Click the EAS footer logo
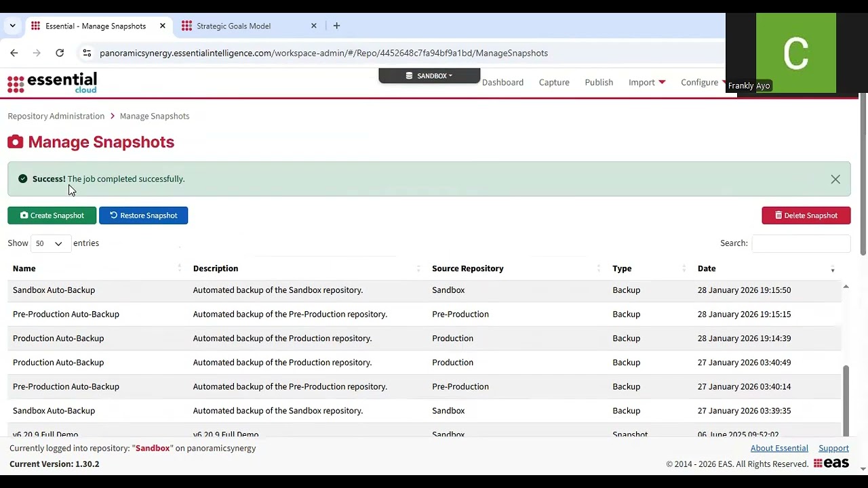Viewport: 868px width, 488px height. [x=831, y=464]
